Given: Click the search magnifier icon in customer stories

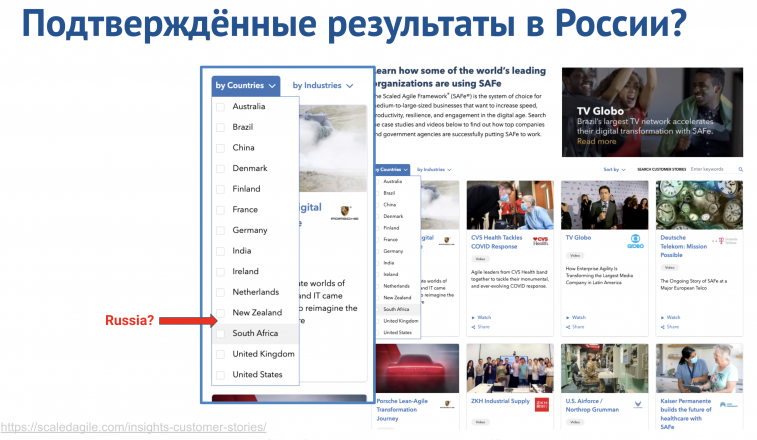Looking at the screenshot, I should pyautogui.click(x=740, y=170).
